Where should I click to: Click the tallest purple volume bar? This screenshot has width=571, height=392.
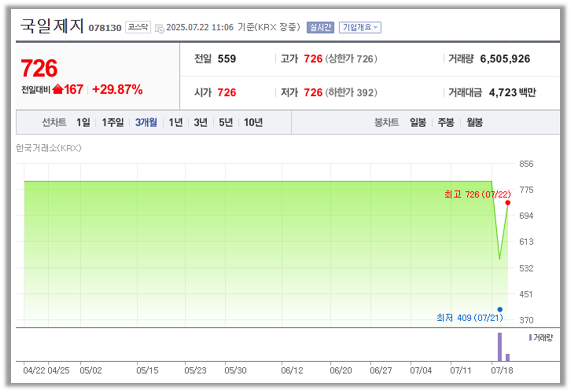pyautogui.click(x=500, y=347)
